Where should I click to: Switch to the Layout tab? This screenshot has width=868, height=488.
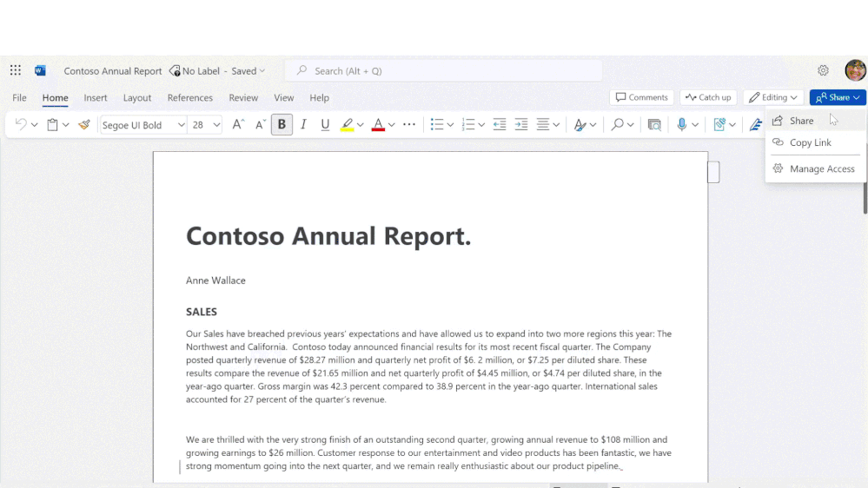[137, 97]
